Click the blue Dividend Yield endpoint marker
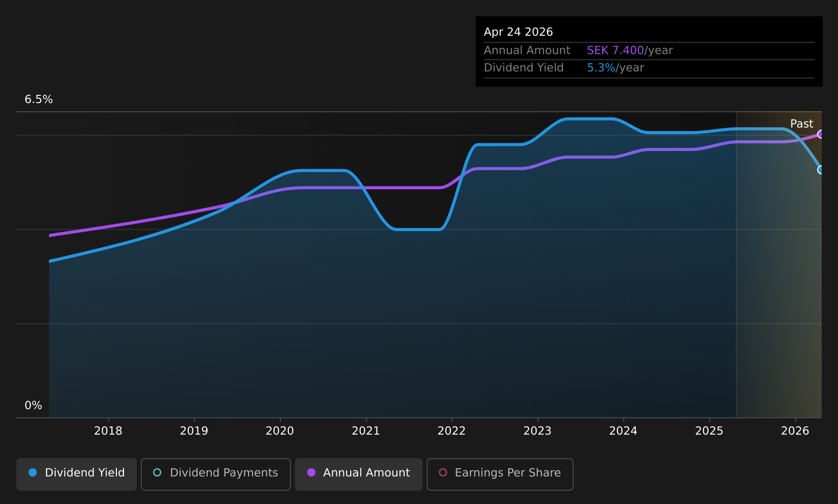838x504 pixels. (821, 170)
